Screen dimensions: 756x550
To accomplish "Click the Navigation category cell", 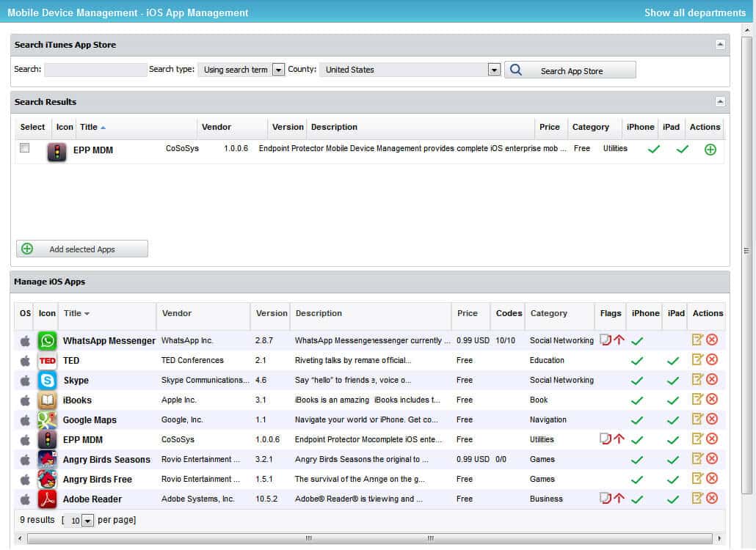I will pyautogui.click(x=548, y=419).
